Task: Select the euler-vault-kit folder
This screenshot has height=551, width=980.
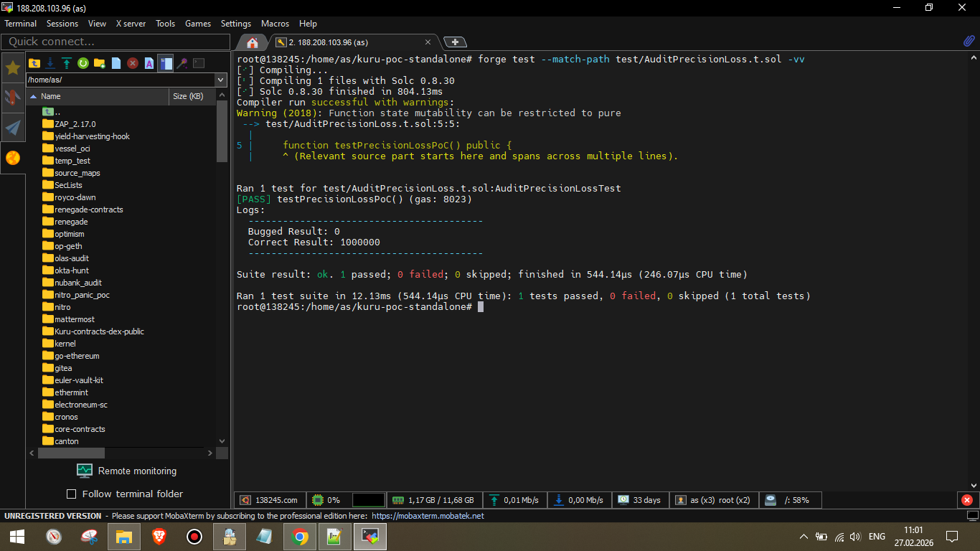Action: click(72, 380)
